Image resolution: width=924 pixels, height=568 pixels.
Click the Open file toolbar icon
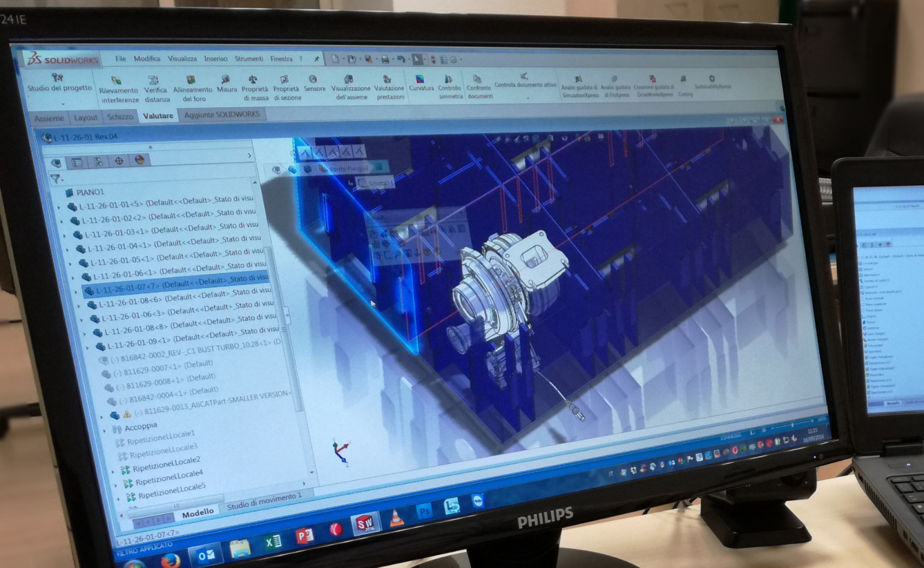coord(351,59)
